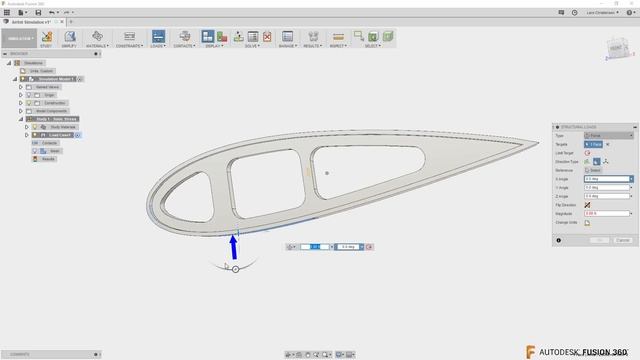This screenshot has height=360, width=640.
Task: Click the Change Units button icon
Action: click(x=587, y=223)
